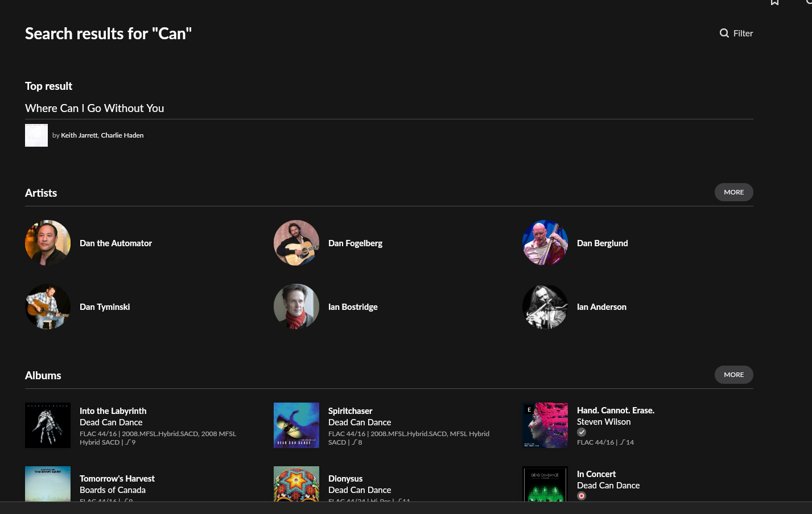Select the Dan Fogelberg name
The height and width of the screenshot is (514, 812).
click(x=355, y=243)
